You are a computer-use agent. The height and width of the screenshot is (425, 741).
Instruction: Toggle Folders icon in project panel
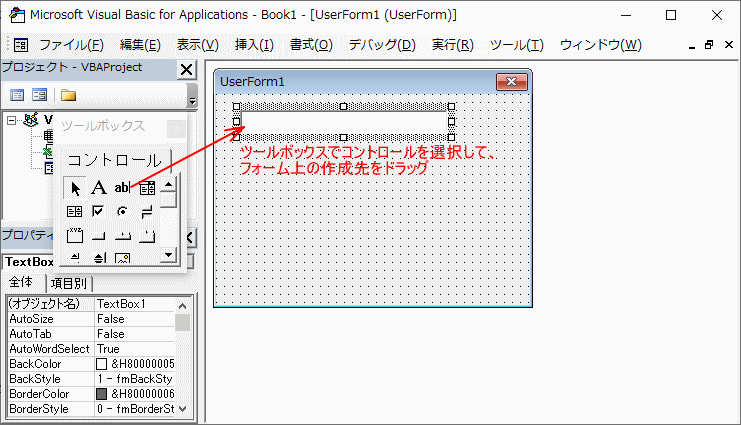click(x=68, y=95)
